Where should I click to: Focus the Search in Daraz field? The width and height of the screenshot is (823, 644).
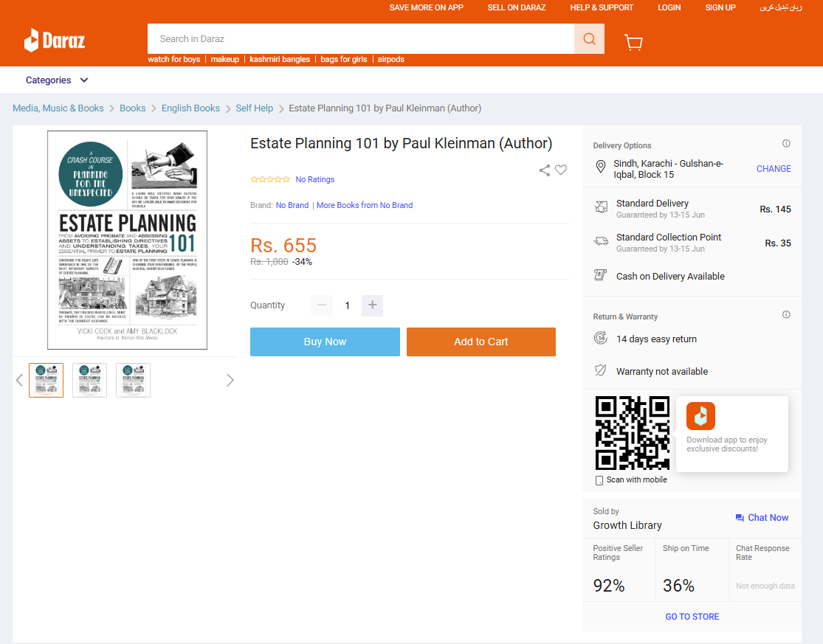point(361,39)
